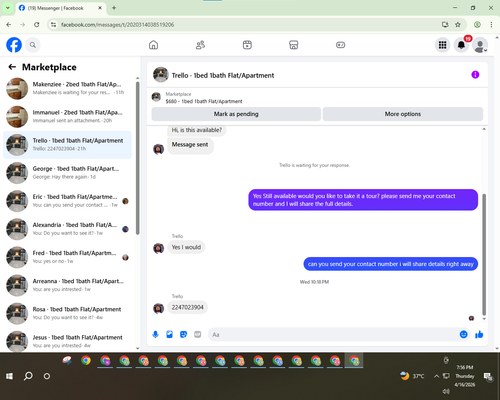The image size is (500, 400).
Task: Open Makenziee 2bed 1bath conversation
Action: click(67, 88)
